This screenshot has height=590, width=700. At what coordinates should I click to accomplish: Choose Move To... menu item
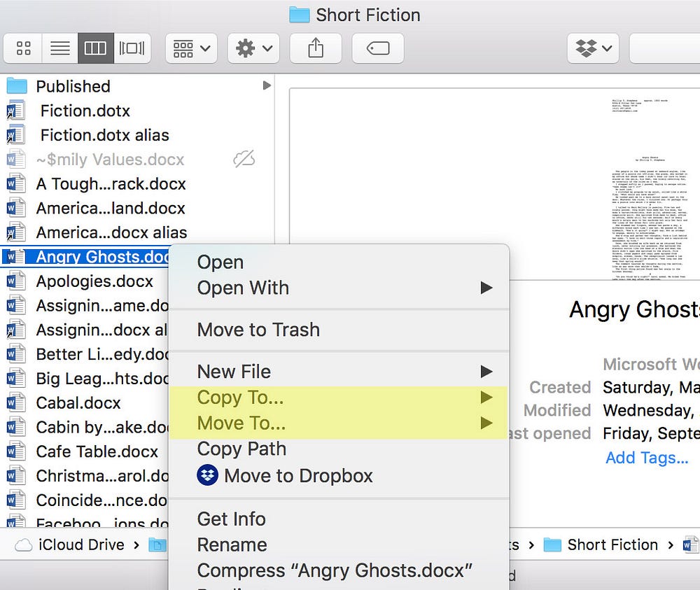[339, 423]
